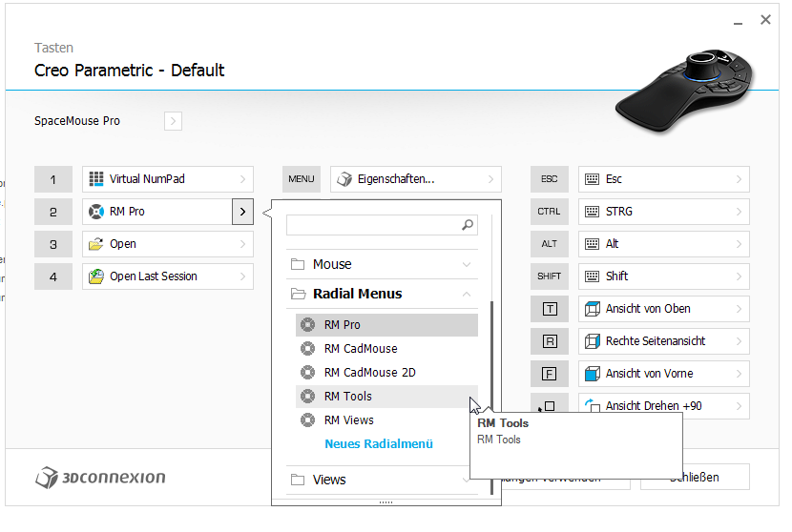Click the F key button label
Screen dimensions: 792x532
pyautogui.click(x=550, y=374)
